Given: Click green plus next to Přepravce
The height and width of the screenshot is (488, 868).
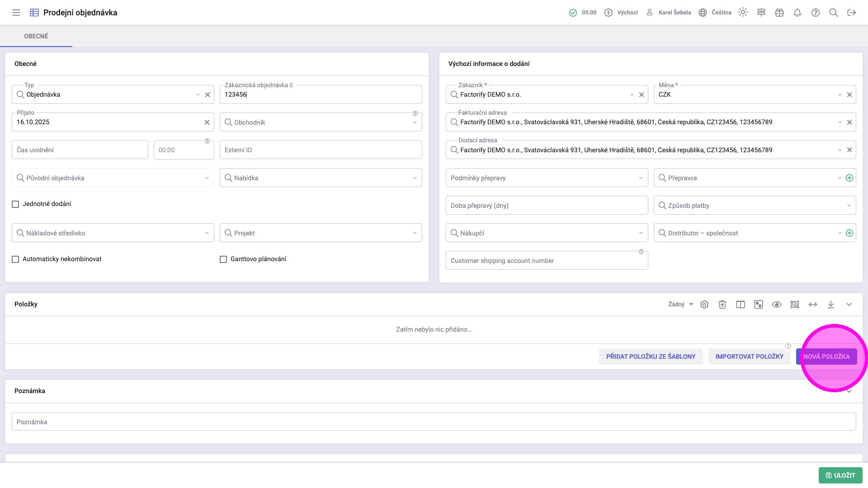Looking at the screenshot, I should pos(849,178).
